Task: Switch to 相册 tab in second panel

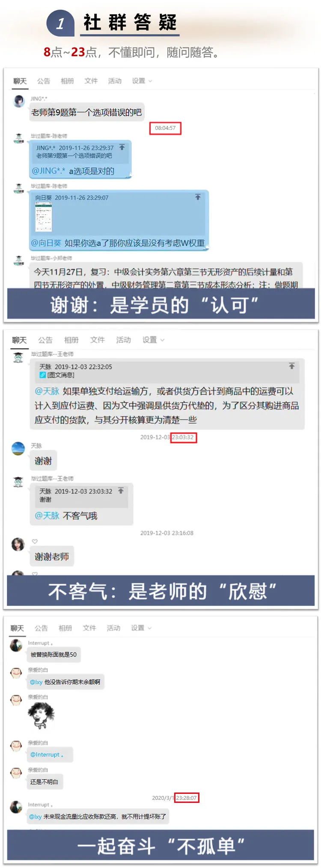Action: pos(71,340)
